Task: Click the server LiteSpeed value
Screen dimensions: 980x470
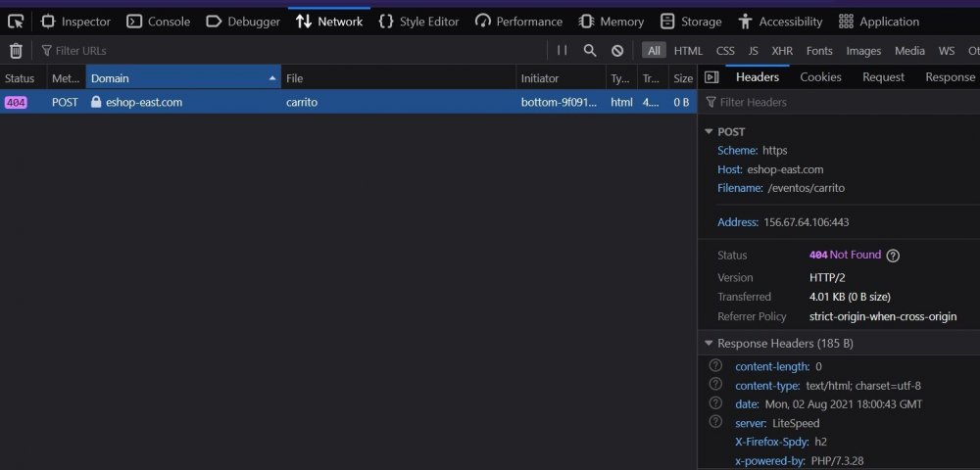Action: click(796, 423)
